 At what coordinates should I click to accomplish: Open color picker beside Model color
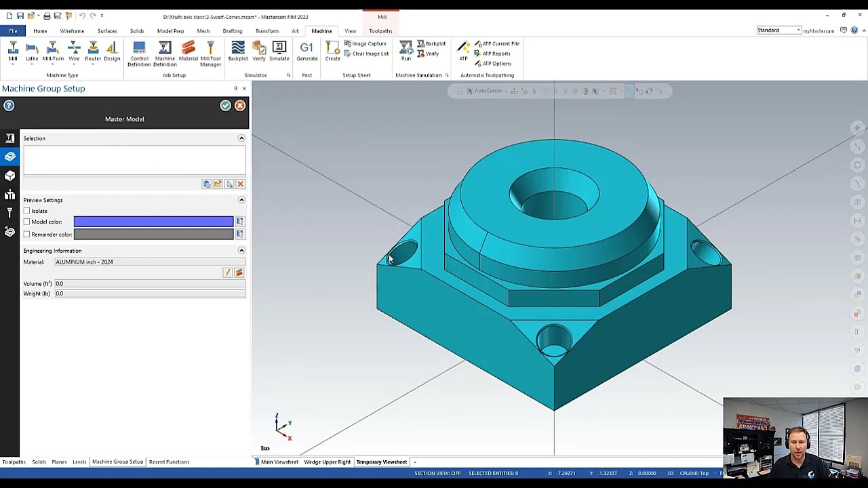pos(239,222)
